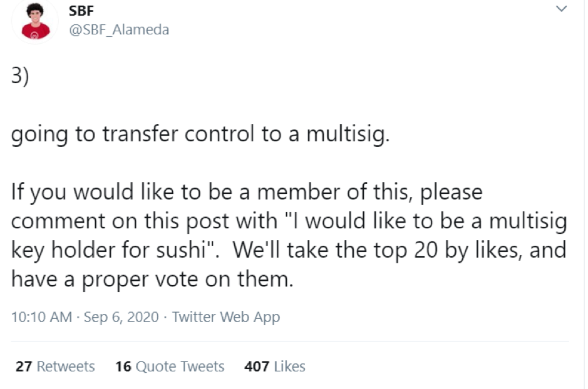
Task: Open the 10:10 AM timestamp link
Action: pos(41,317)
